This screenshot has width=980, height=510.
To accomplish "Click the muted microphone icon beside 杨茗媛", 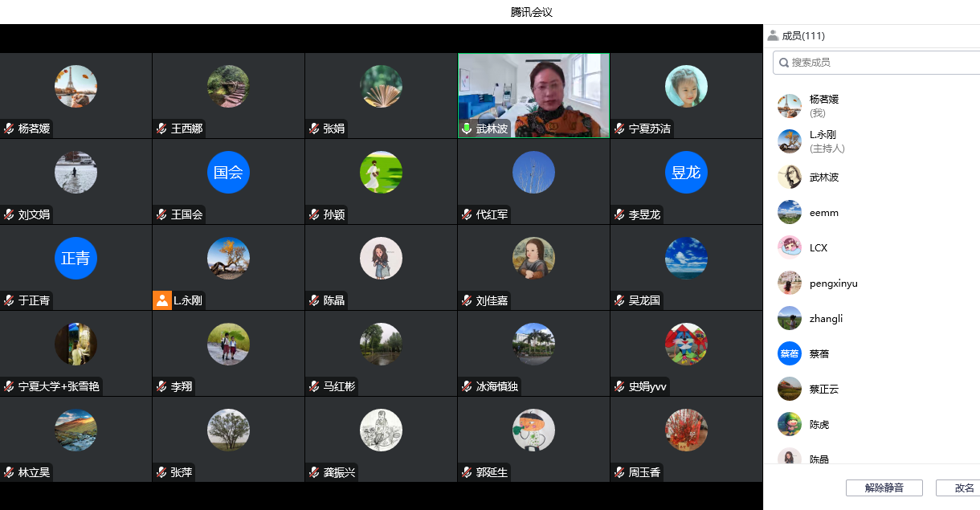I will tap(9, 129).
